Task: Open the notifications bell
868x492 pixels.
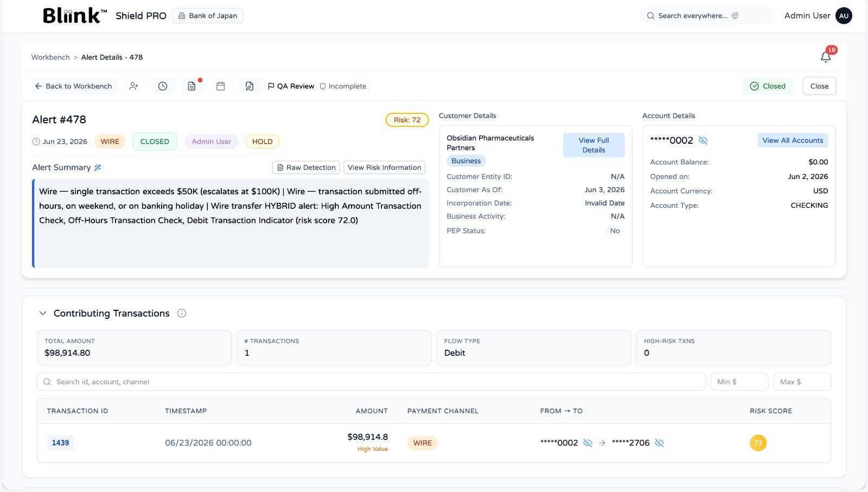Action: 826,57
